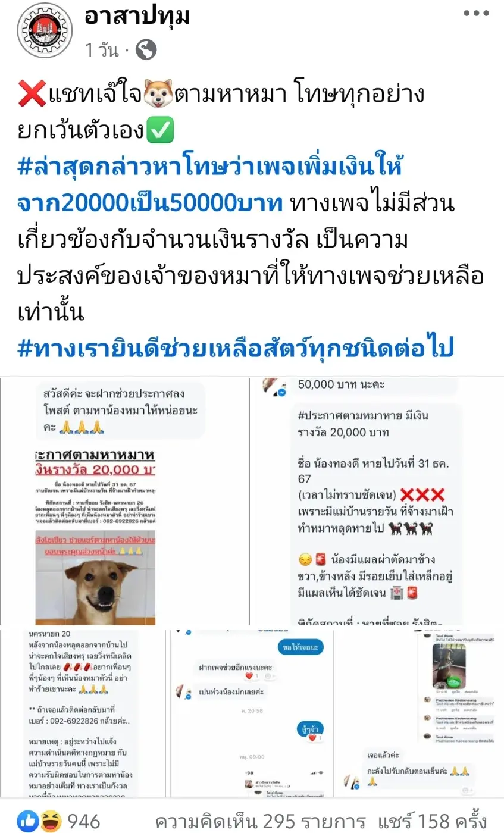Click the 1 วัน post timestamp
504x833 pixels.
102,51
